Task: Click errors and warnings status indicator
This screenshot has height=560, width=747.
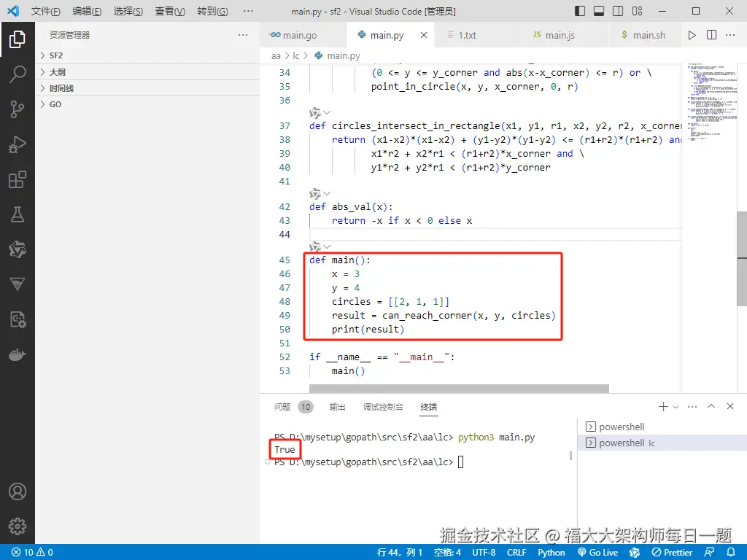Action: [x=32, y=552]
